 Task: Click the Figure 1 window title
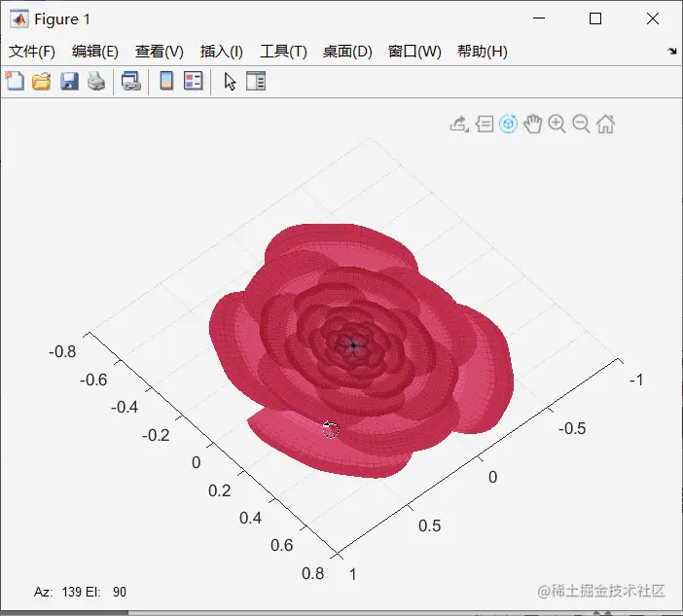[62, 19]
